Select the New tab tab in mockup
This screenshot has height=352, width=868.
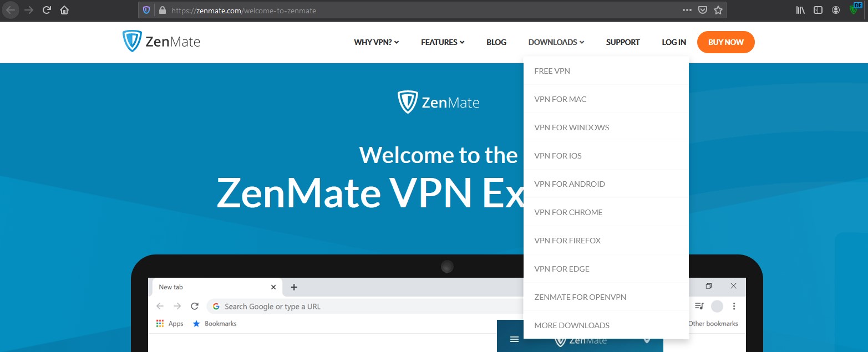216,287
